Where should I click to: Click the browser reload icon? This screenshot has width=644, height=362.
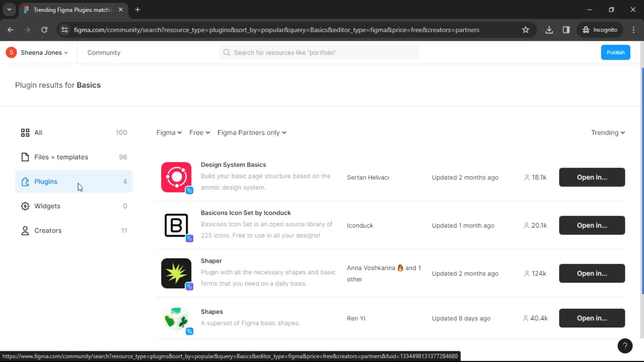[x=44, y=30]
